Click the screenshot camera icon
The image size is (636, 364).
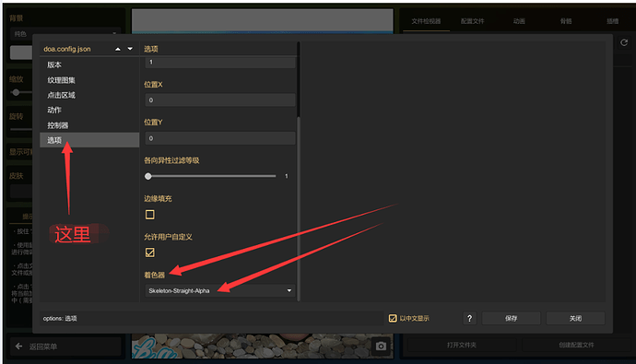381,346
